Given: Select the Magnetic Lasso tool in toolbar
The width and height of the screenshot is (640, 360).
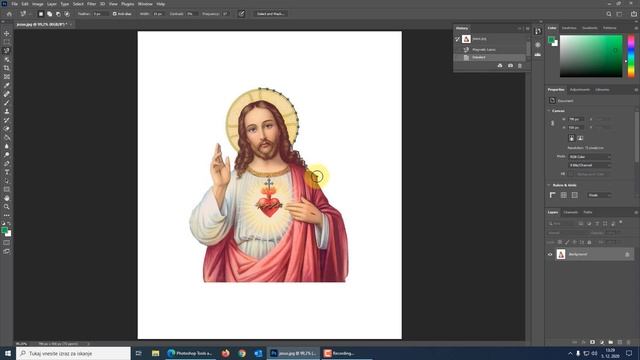Looking at the screenshot, I should (x=7, y=51).
